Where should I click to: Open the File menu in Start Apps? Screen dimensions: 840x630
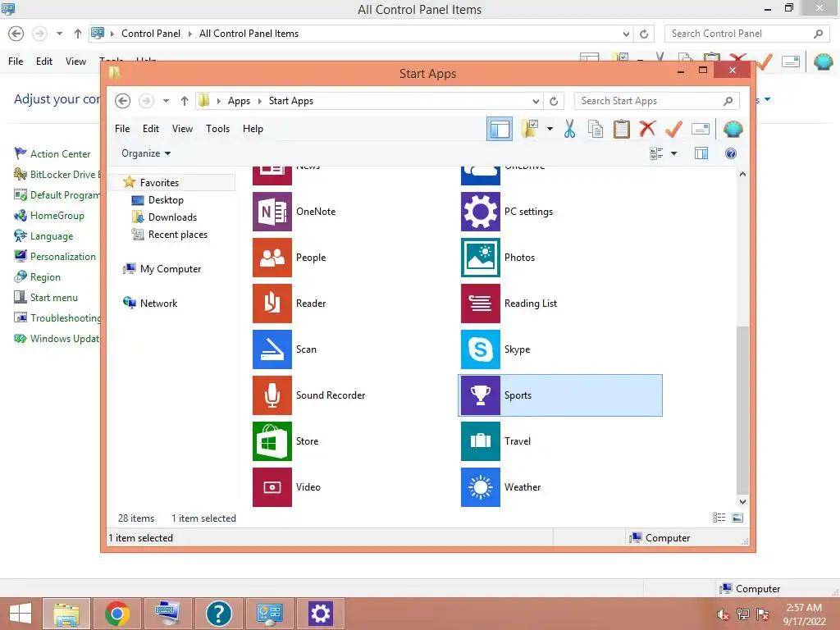[x=122, y=129]
